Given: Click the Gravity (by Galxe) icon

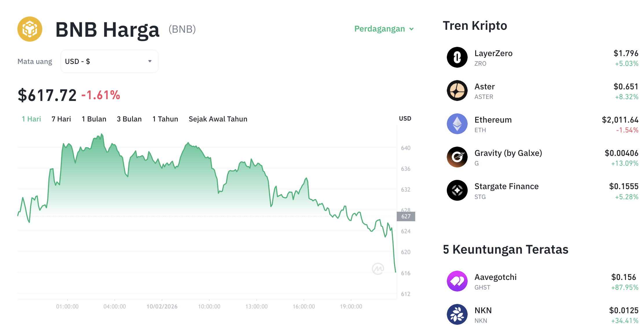Looking at the screenshot, I should (457, 157).
